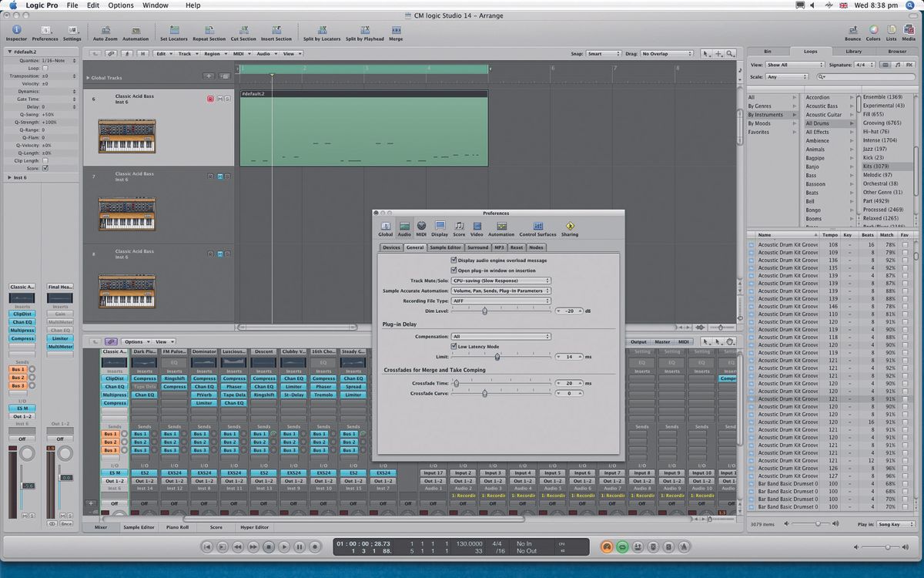Switch to the Sample Editor preferences tab
The width and height of the screenshot is (924, 578).
445,247
